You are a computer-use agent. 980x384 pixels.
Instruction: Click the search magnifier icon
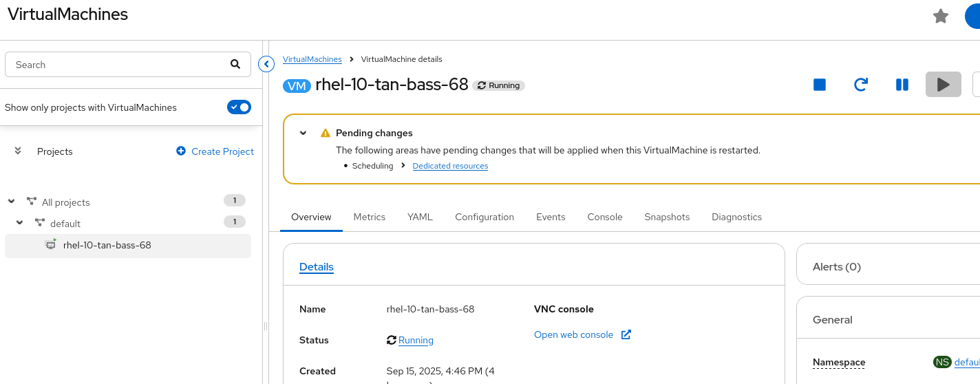(235, 65)
